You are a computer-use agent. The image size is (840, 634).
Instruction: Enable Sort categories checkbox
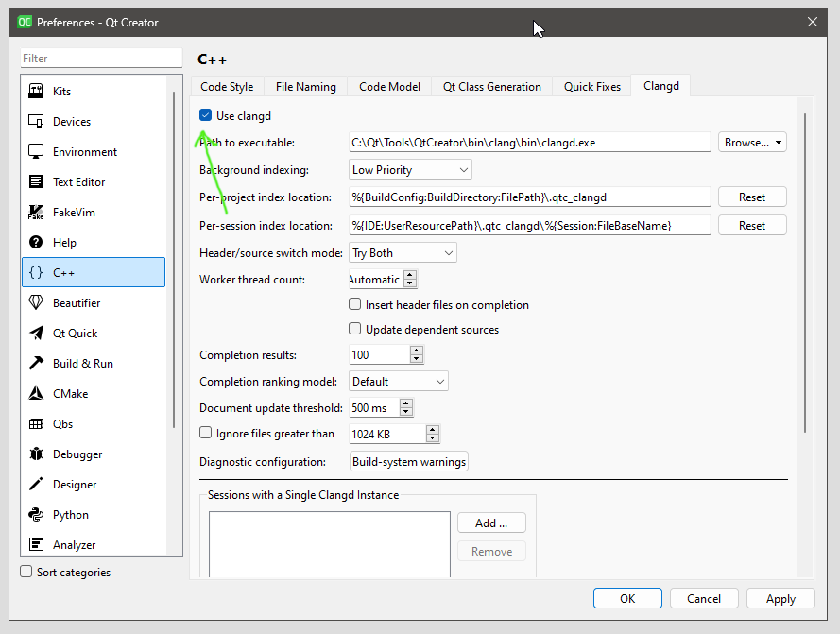pyautogui.click(x=26, y=572)
